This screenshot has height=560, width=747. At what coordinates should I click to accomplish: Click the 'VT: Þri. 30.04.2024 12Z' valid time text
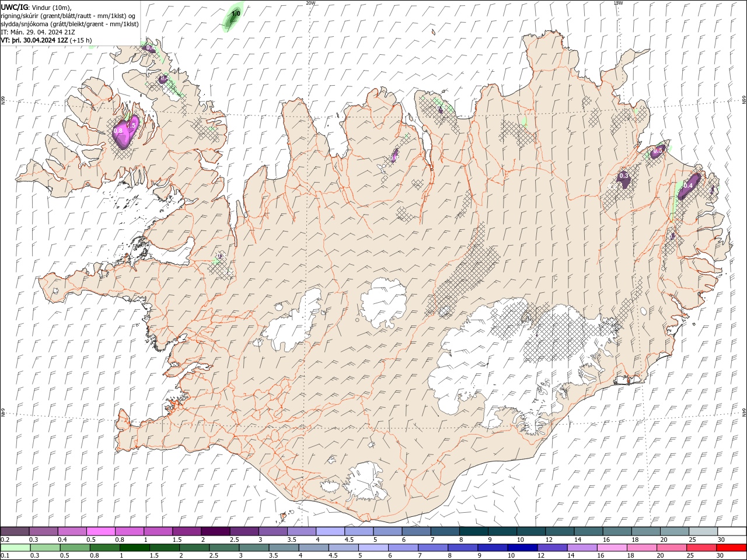tap(34, 40)
